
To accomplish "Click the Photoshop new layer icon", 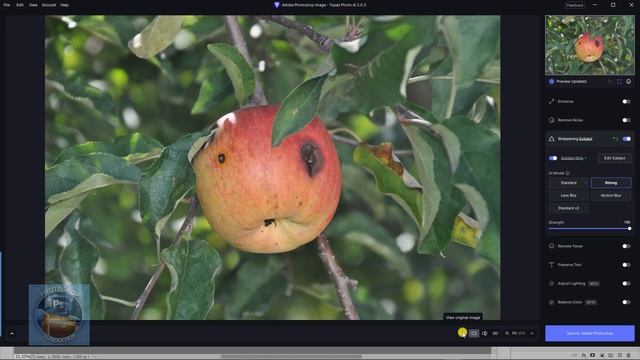I will pyautogui.click(x=620, y=356).
